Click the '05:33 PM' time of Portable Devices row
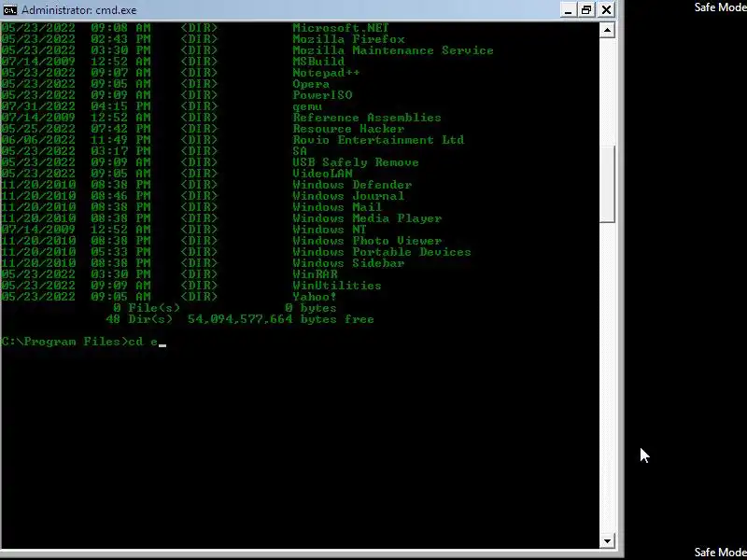Image resolution: width=747 pixels, height=560 pixels. (x=120, y=252)
